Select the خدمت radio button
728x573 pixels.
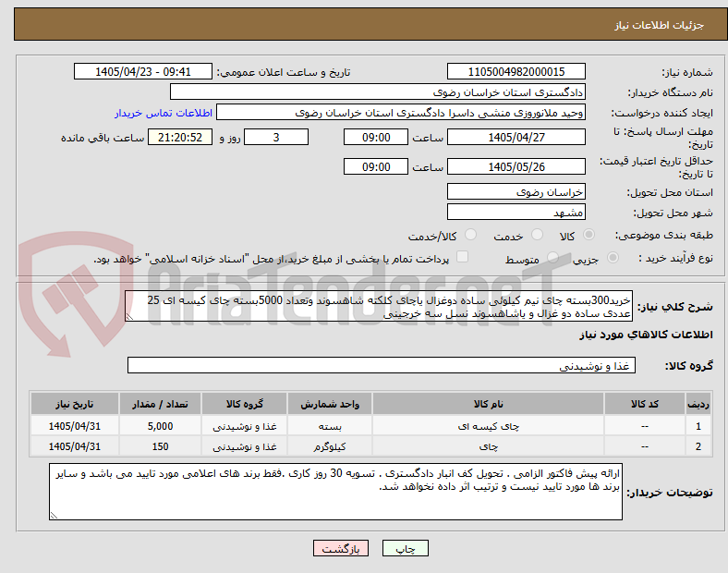click(x=537, y=235)
